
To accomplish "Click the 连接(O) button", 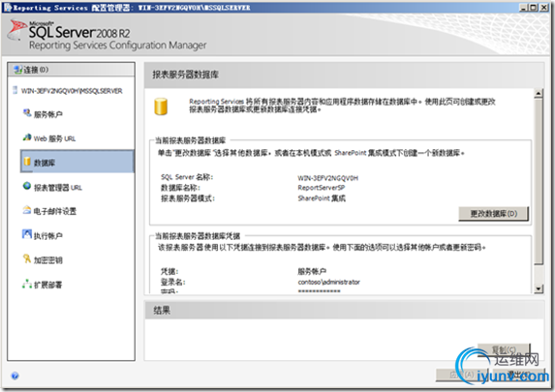I will (x=71, y=70).
